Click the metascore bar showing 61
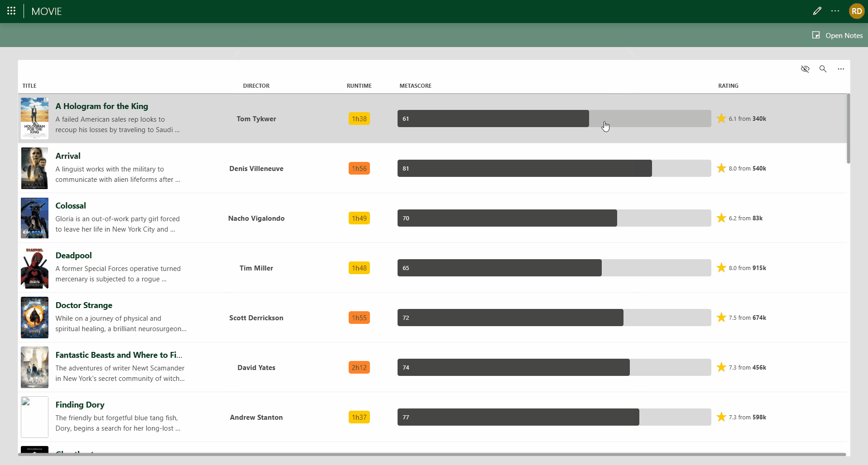Viewport: 868px width, 465px height. click(554, 119)
